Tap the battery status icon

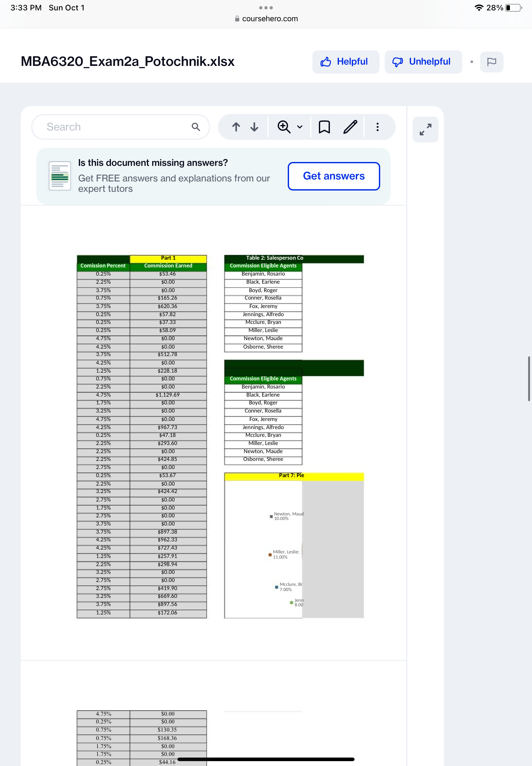click(514, 8)
